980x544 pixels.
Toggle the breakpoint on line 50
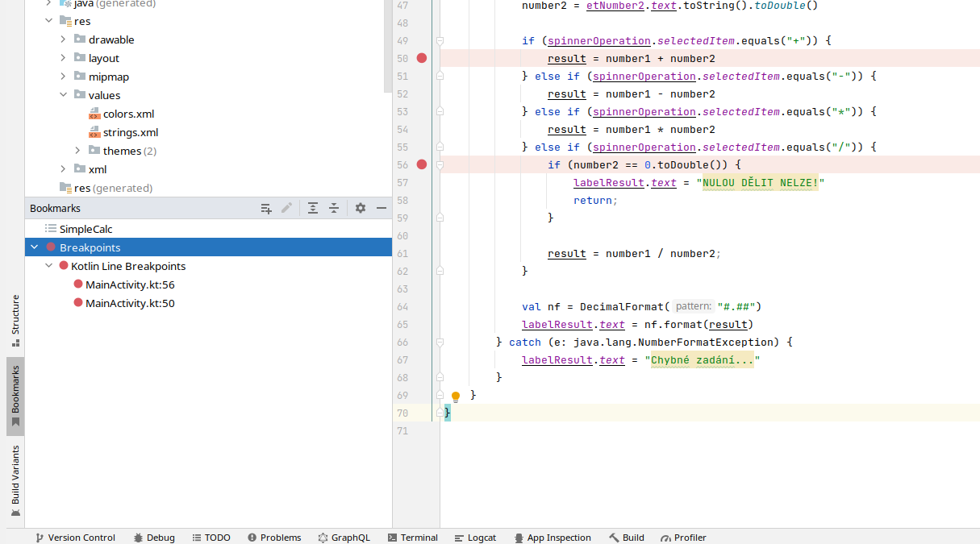pyautogui.click(x=422, y=58)
